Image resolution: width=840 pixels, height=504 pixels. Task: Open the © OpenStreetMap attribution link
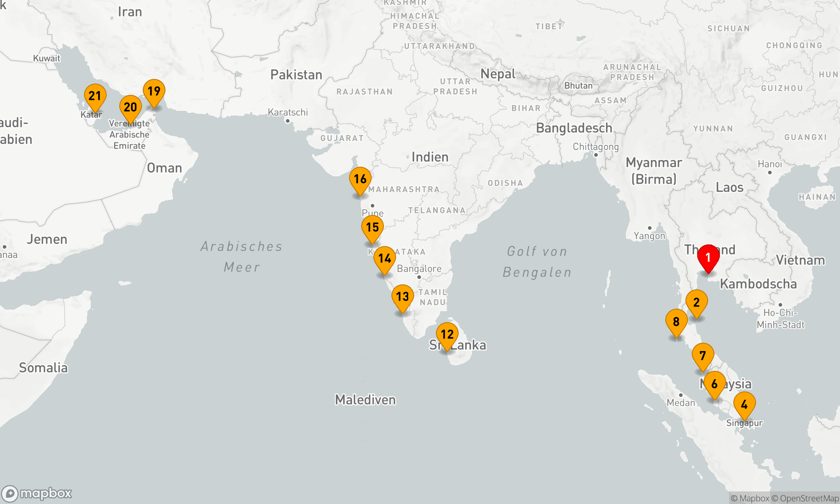(x=806, y=499)
